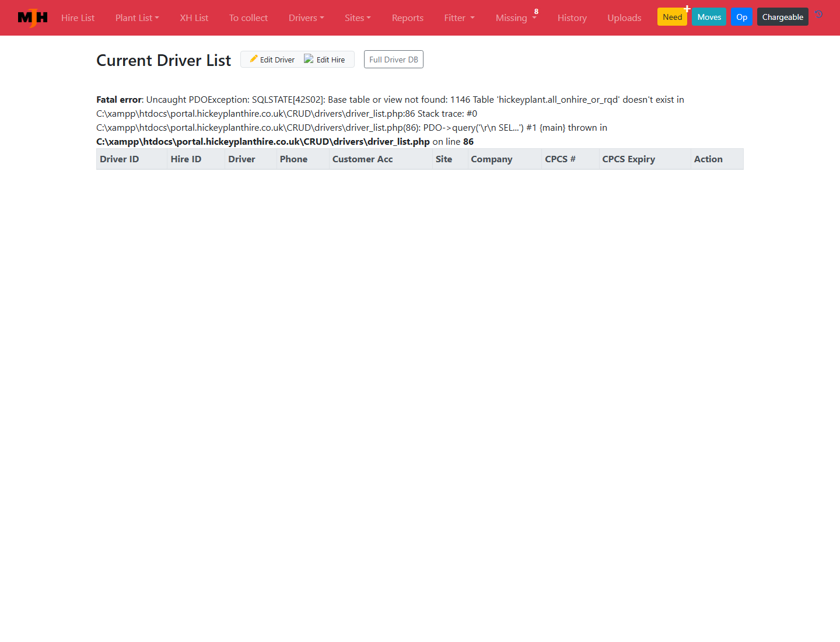Image resolution: width=840 pixels, height=642 pixels.
Task: Click the pencil icon on Edit Driver
Action: pyautogui.click(x=254, y=59)
